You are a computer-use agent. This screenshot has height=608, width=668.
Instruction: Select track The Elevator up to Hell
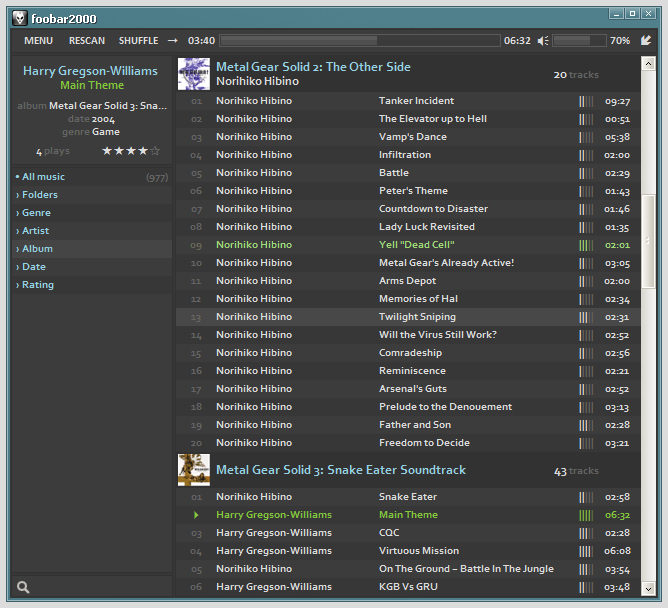click(408, 119)
